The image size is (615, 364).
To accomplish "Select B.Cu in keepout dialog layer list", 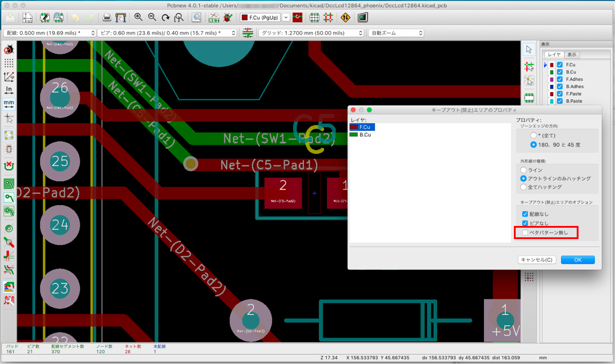I will point(361,134).
